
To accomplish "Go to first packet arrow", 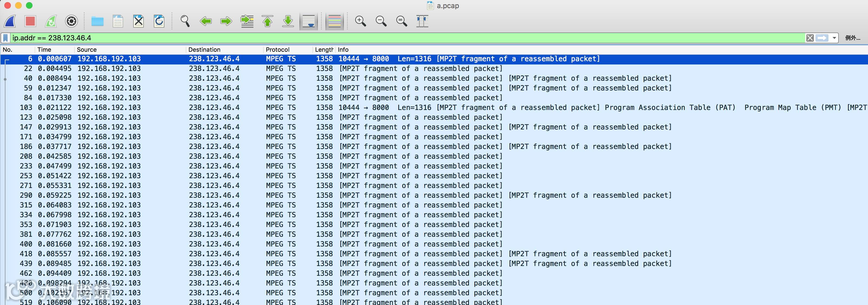I will coord(267,21).
